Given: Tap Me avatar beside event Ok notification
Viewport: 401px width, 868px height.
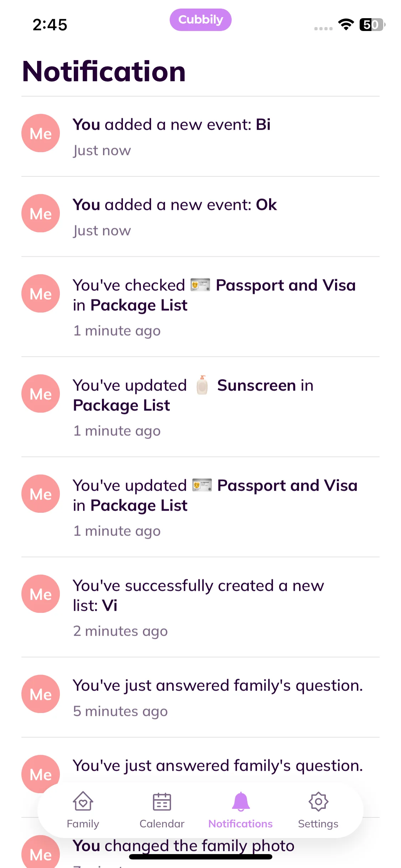Looking at the screenshot, I should pyautogui.click(x=41, y=213).
